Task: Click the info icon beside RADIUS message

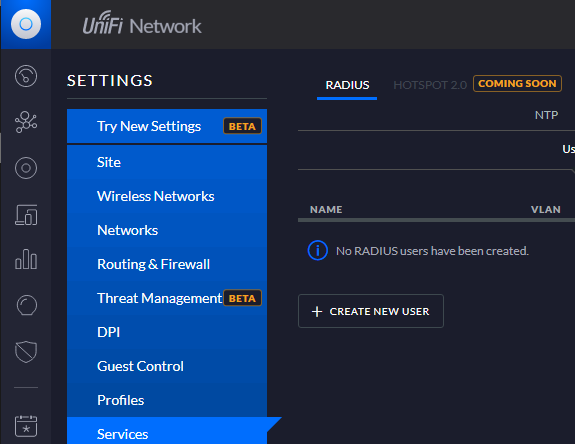Action: (317, 251)
